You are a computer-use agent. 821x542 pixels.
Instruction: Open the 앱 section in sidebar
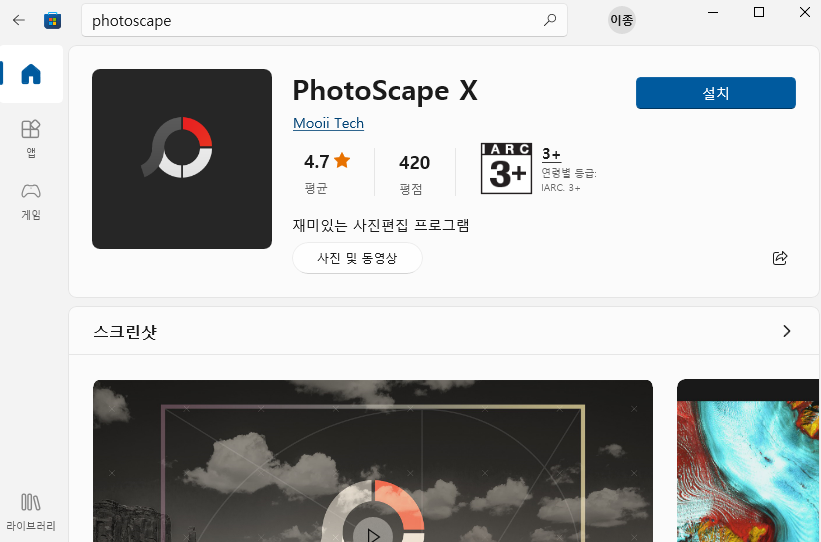coord(31,139)
